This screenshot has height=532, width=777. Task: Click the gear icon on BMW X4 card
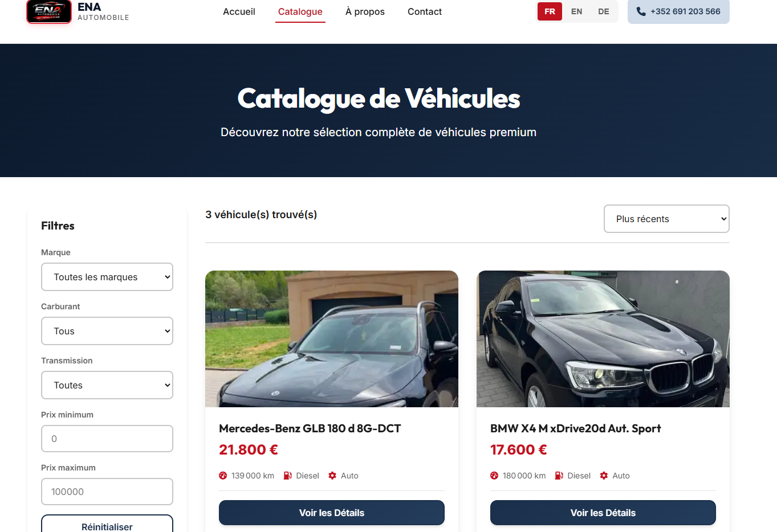pyautogui.click(x=604, y=476)
